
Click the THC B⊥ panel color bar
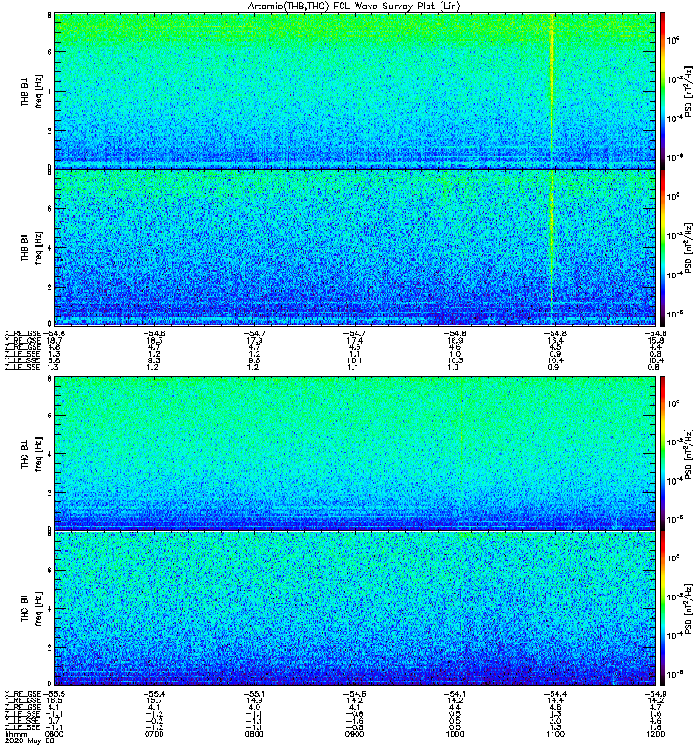coord(663,453)
